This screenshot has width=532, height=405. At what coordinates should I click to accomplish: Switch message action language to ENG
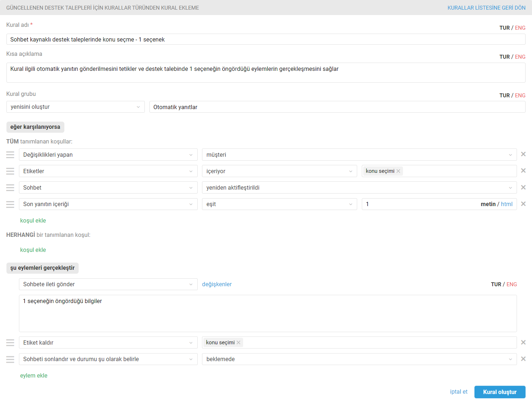512,284
